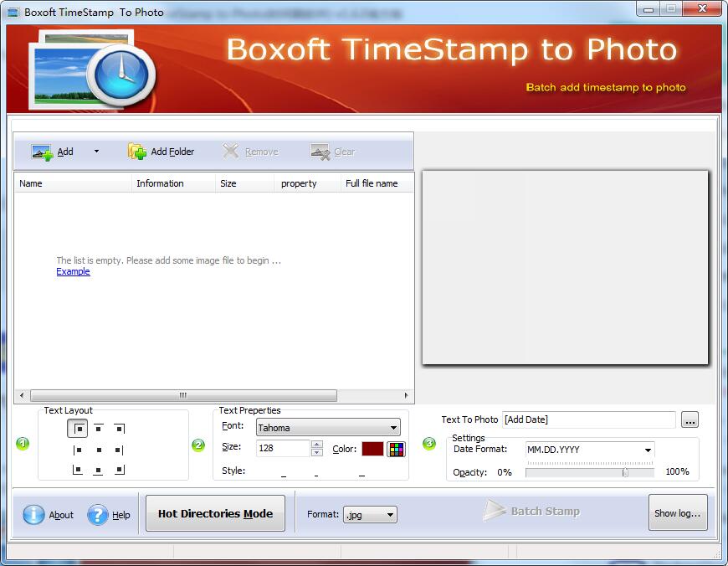
Task: Click the Size input field showing 128
Action: pos(283,449)
